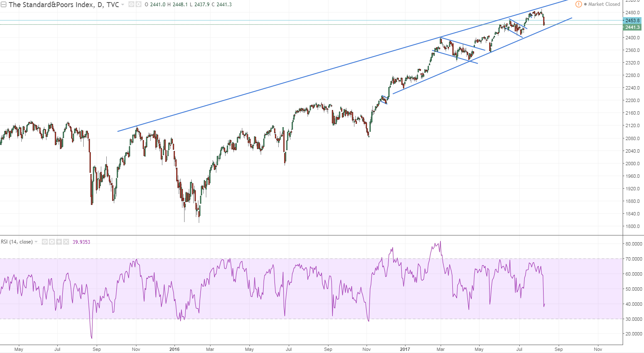Click the 2000.0 price scale label
Screen dimensions: 644x353
[x=632, y=164]
